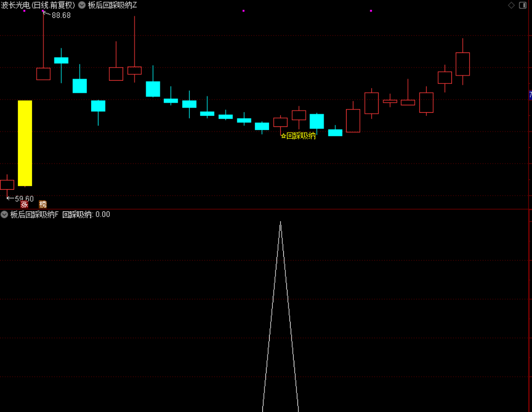532x412 pixels.
Task: Click the 88.68 high price label
Action: pos(61,16)
